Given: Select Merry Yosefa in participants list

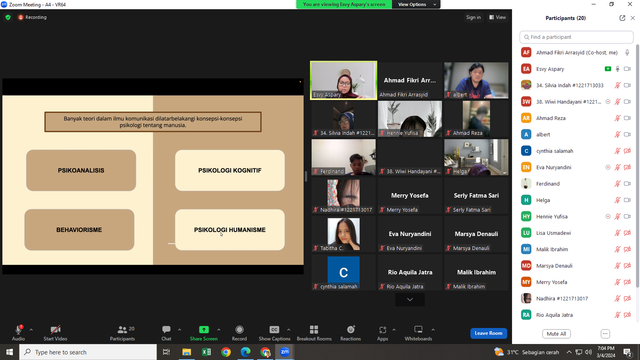Looking at the screenshot, I should pyautogui.click(x=576, y=282).
